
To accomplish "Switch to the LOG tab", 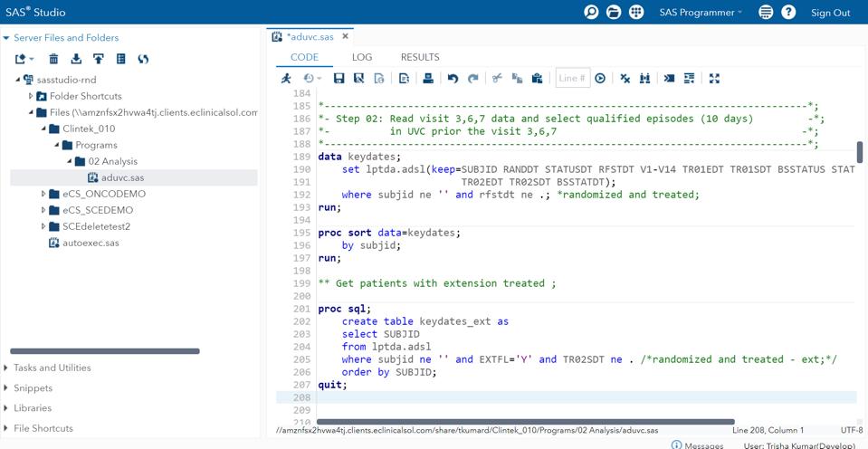I will pos(362,57).
